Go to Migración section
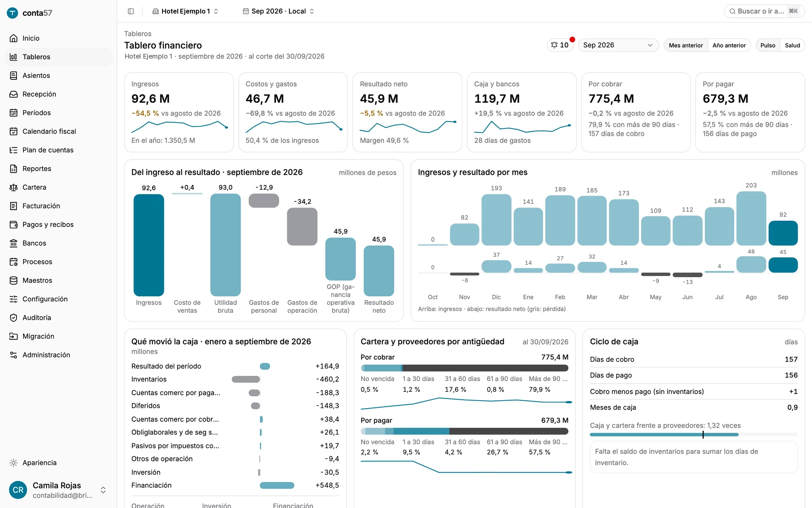 tap(58, 336)
